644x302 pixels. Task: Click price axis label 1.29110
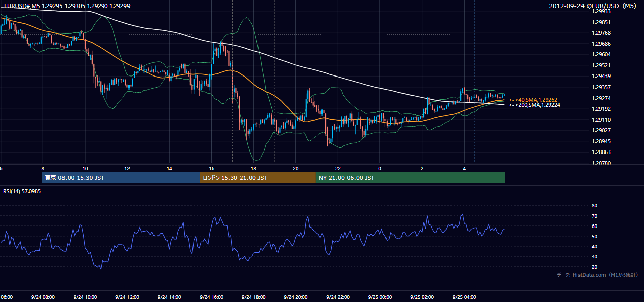tap(601, 120)
